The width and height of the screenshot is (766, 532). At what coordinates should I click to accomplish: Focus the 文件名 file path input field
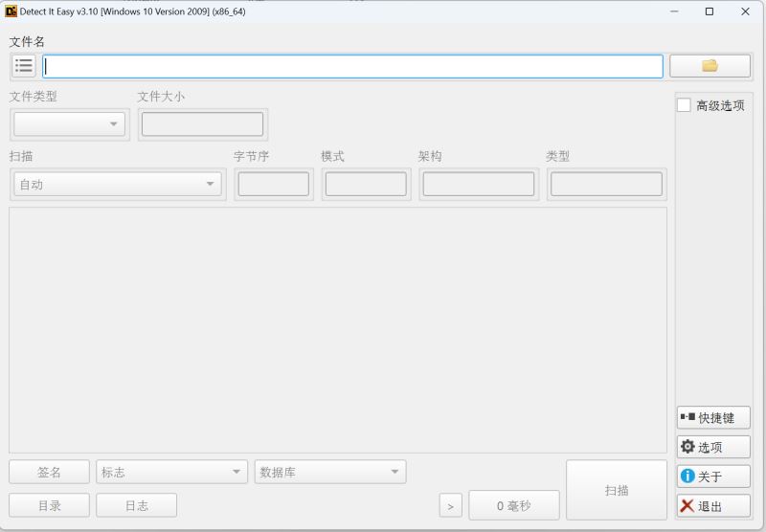pyautogui.click(x=352, y=66)
